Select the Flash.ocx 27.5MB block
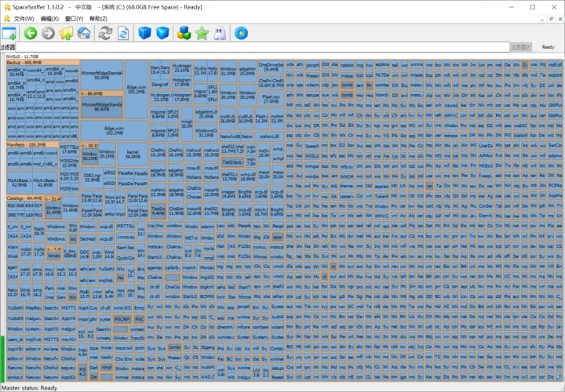565x392 pixels. pyautogui.click(x=271, y=99)
